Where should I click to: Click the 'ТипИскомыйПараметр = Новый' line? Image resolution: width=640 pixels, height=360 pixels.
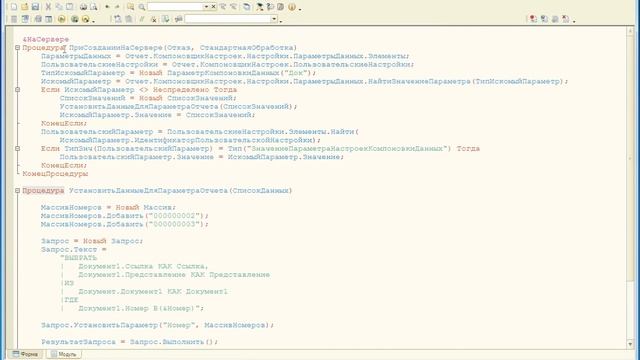[x=178, y=73]
